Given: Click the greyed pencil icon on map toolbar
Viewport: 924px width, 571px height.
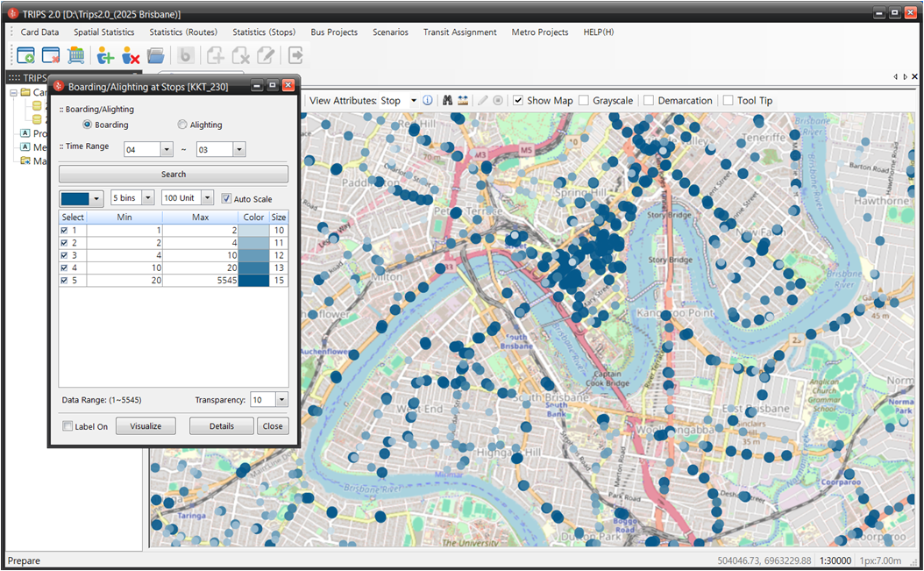Looking at the screenshot, I should 483,100.
